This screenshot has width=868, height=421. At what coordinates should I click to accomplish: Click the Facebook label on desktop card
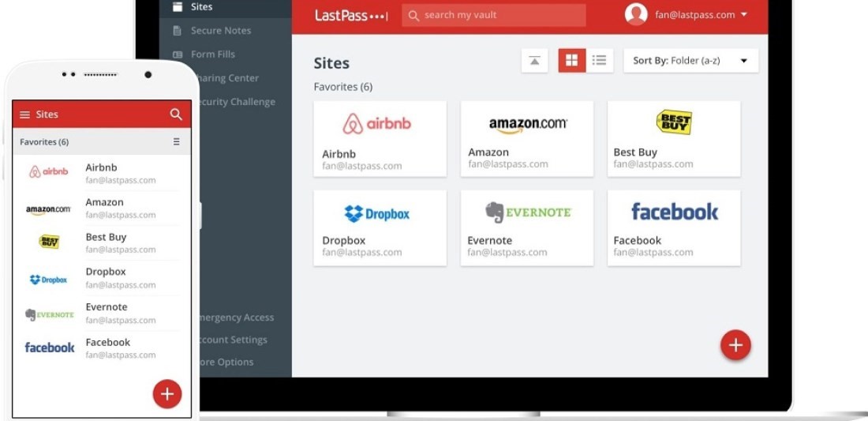coord(637,240)
